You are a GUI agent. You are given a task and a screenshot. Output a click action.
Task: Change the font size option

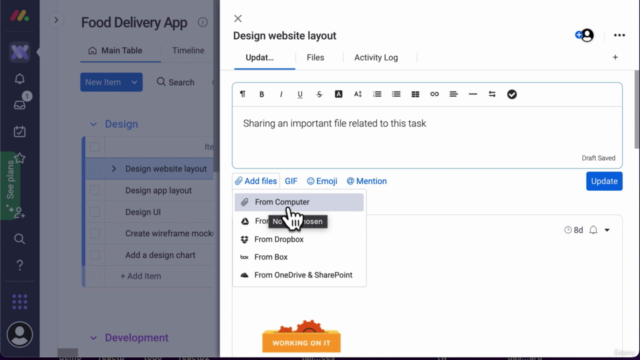click(x=358, y=94)
